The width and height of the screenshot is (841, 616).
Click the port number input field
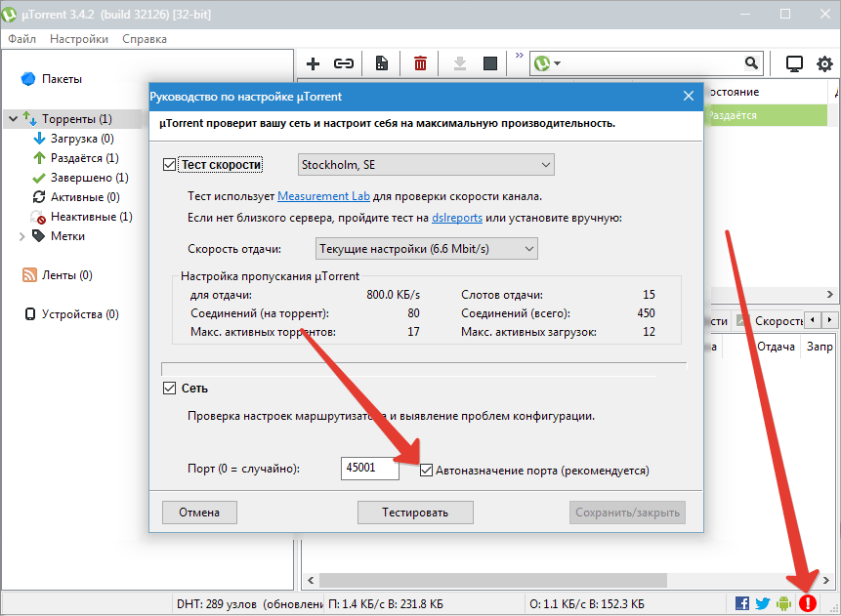pos(369,469)
